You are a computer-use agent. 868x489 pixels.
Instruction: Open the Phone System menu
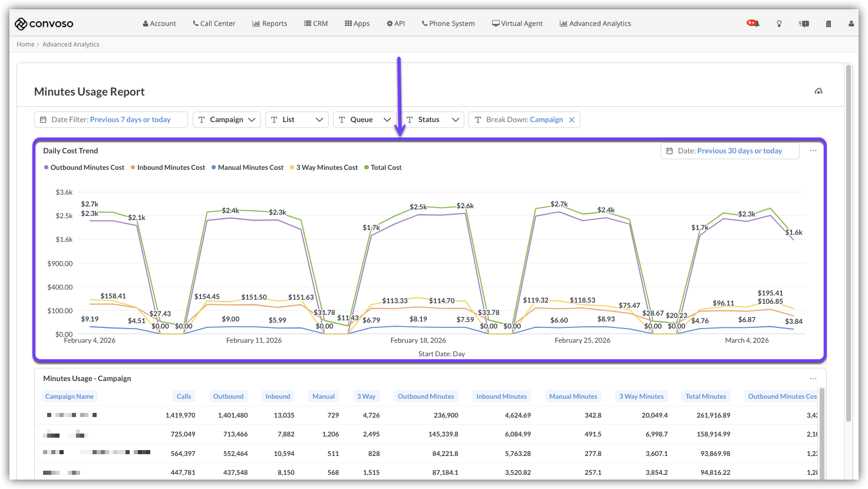448,24
